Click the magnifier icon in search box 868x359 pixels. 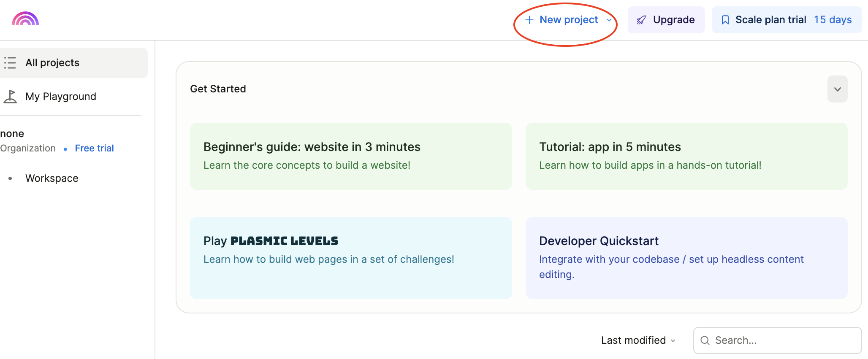tap(705, 340)
